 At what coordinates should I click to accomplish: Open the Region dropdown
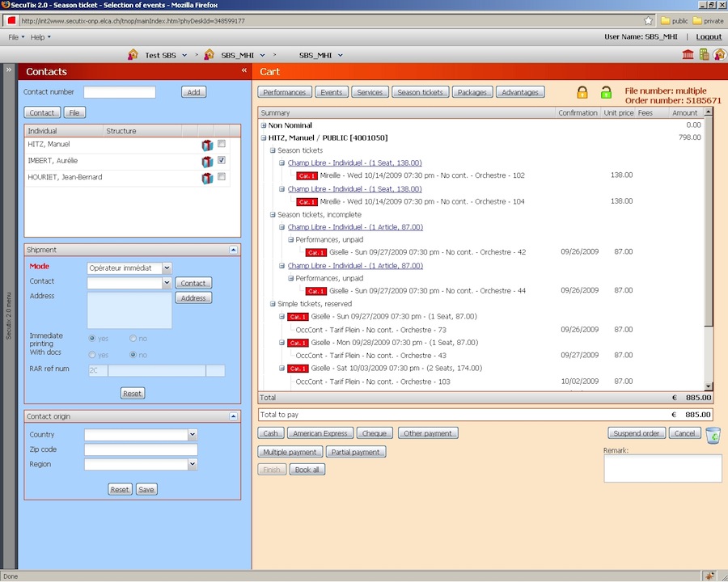[x=193, y=465]
